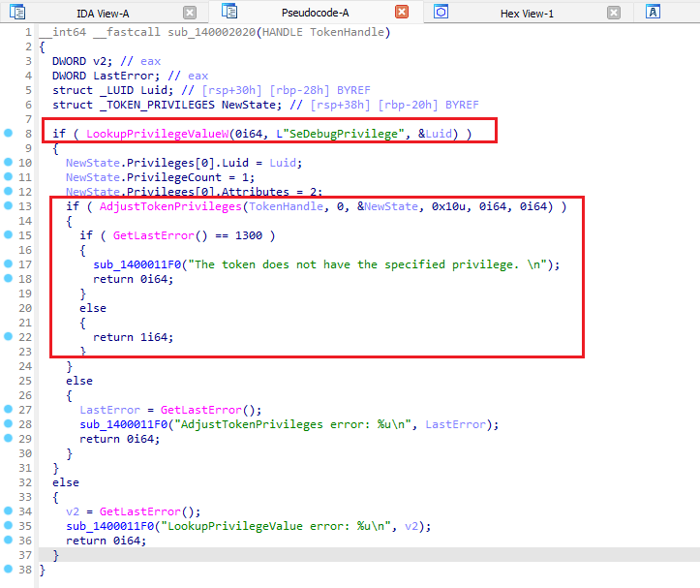Click _TOKEN_PRIVILEGES type name on line 6
Screen dimensions: 700x588
157,105
